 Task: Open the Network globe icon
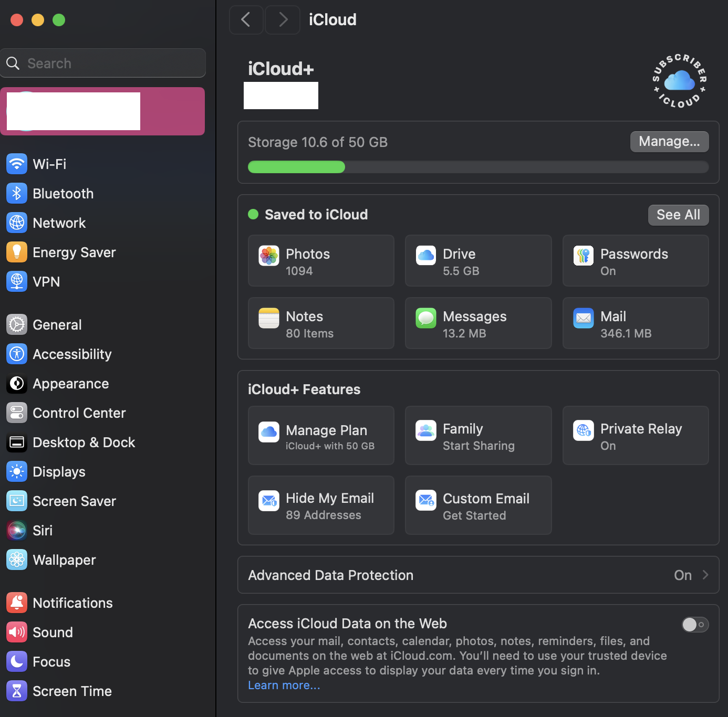pos(17,223)
